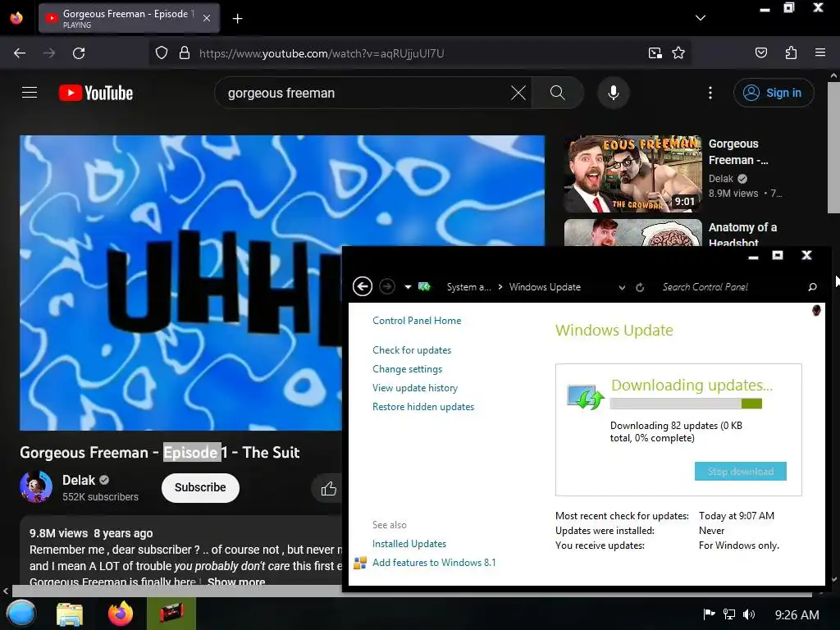Open Anatomy of a Headshot thumbnail
The width and height of the screenshot is (840, 630).
tap(632, 232)
